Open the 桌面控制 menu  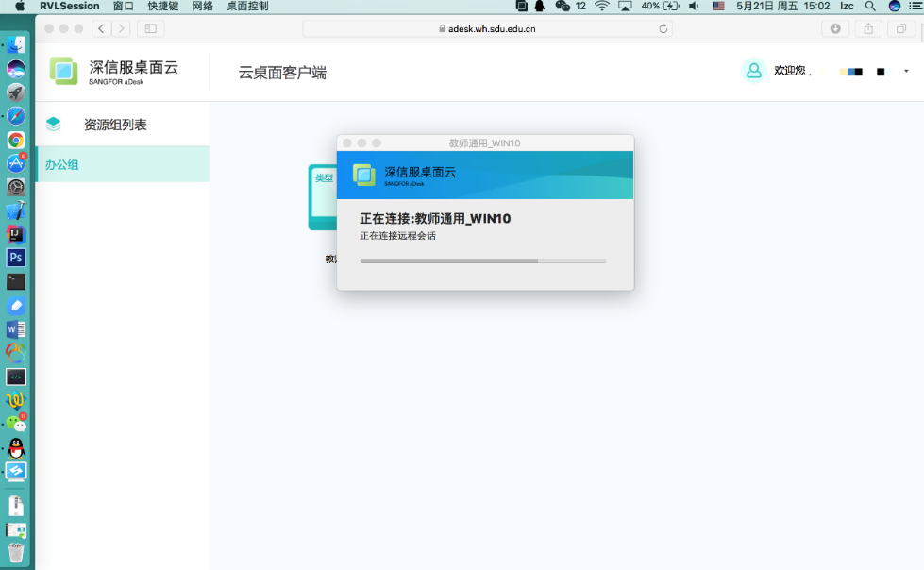pyautogui.click(x=247, y=6)
